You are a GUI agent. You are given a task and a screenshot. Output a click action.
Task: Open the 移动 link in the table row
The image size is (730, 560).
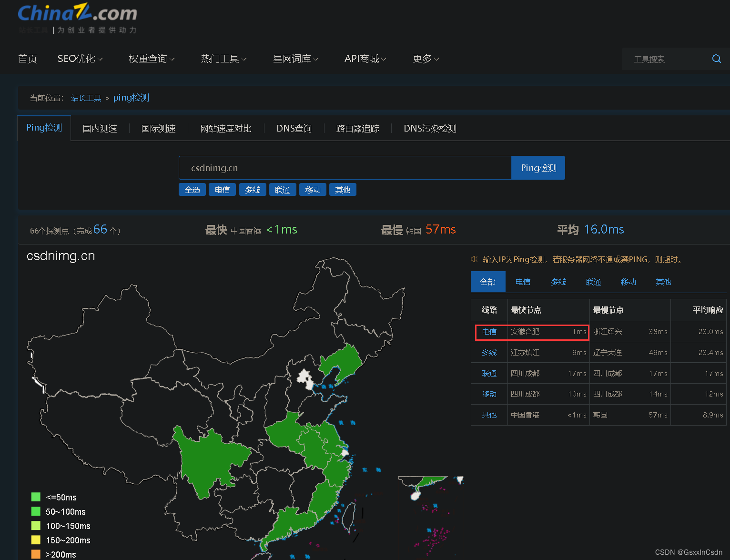(x=489, y=394)
